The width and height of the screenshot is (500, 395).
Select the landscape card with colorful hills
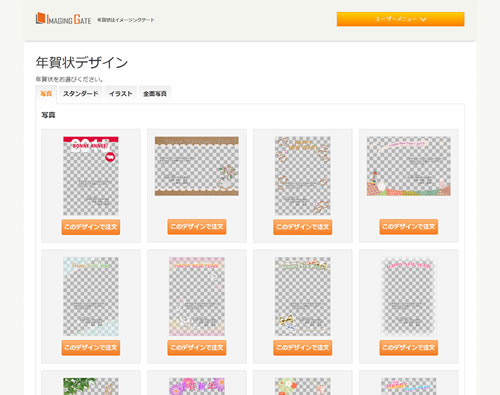(x=409, y=166)
